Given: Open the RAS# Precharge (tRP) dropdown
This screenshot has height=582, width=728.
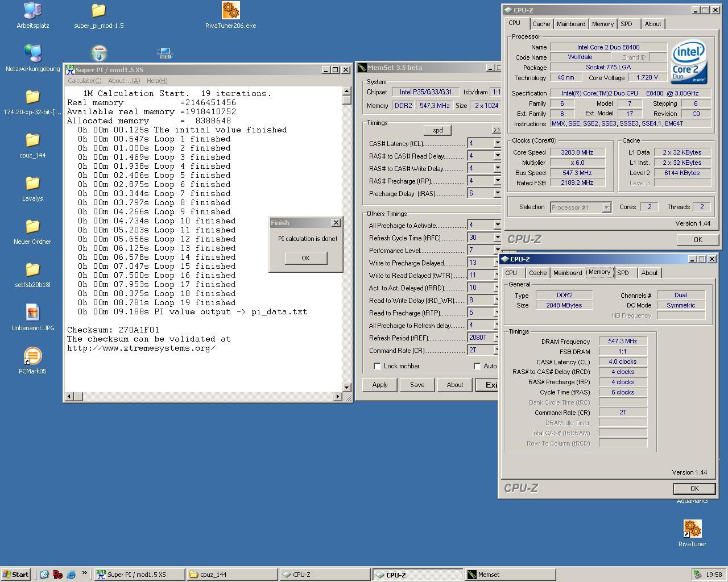Looking at the screenshot, I should (x=497, y=181).
